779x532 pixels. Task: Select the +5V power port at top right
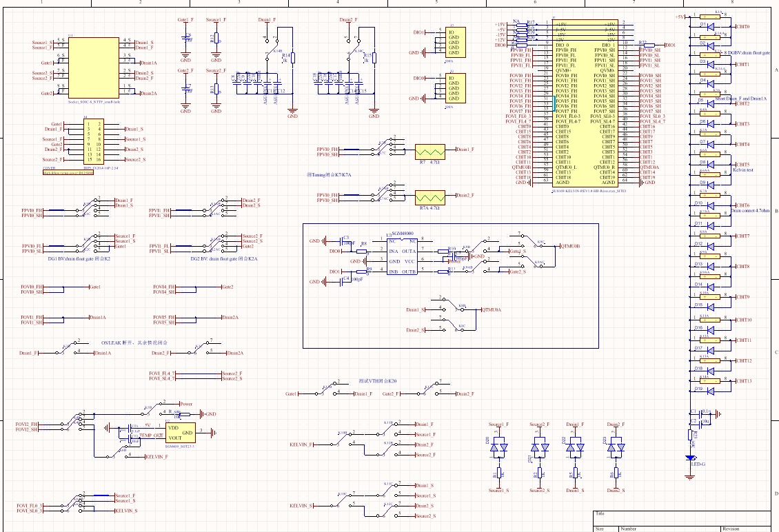[x=679, y=17]
